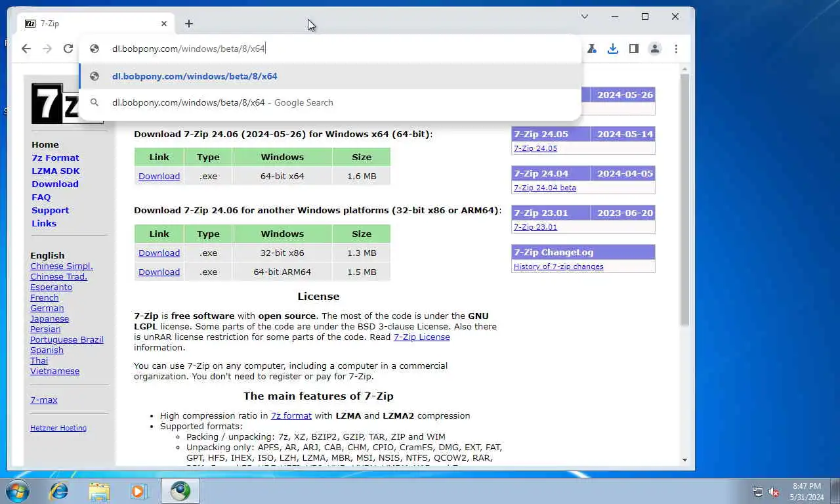840x504 pixels.
Task: Click the 1.6 MB size cell
Action: tap(362, 176)
